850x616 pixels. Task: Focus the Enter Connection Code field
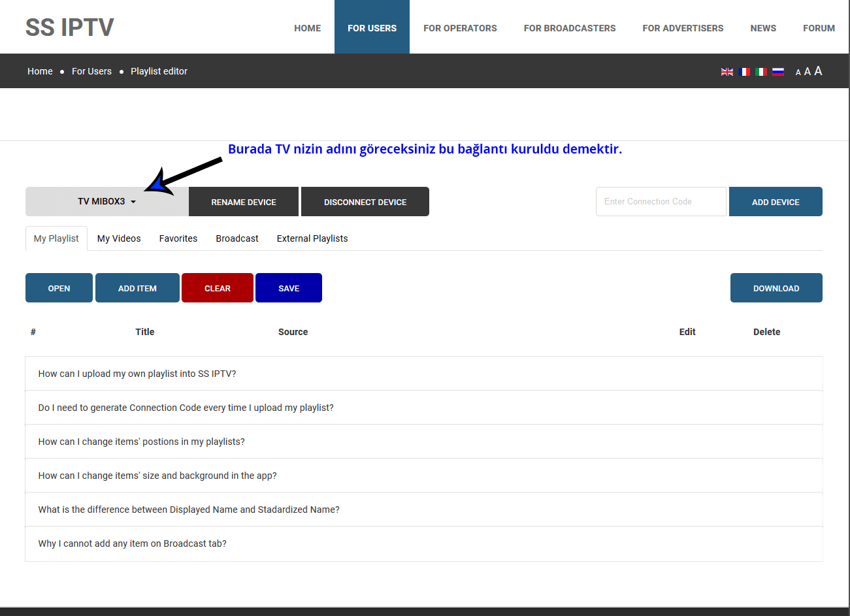pyautogui.click(x=661, y=201)
